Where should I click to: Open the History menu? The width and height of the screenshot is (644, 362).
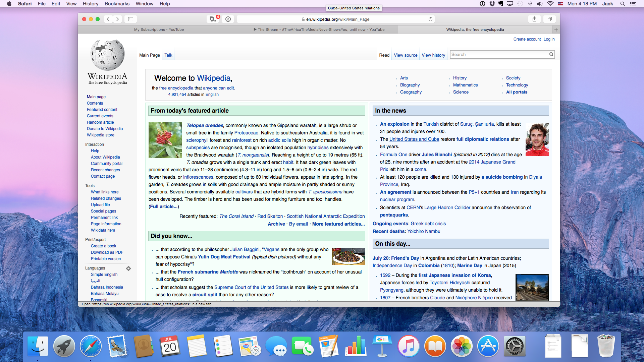(90, 4)
